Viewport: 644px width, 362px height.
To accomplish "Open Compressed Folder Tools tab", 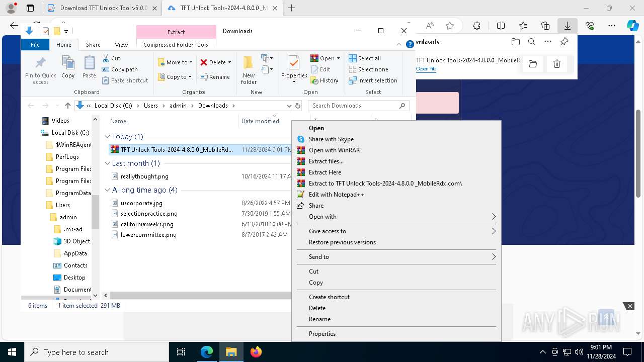I will tap(176, 45).
